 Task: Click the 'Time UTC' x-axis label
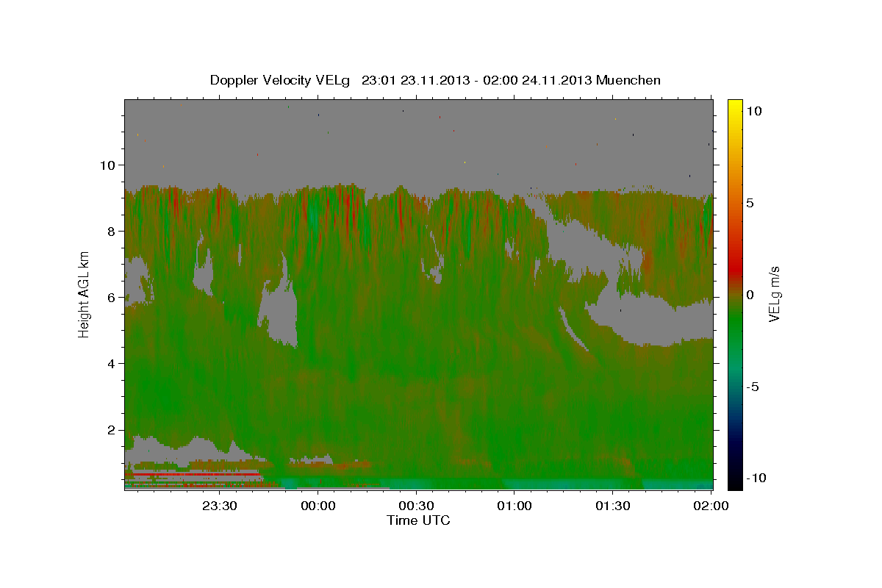tap(418, 520)
